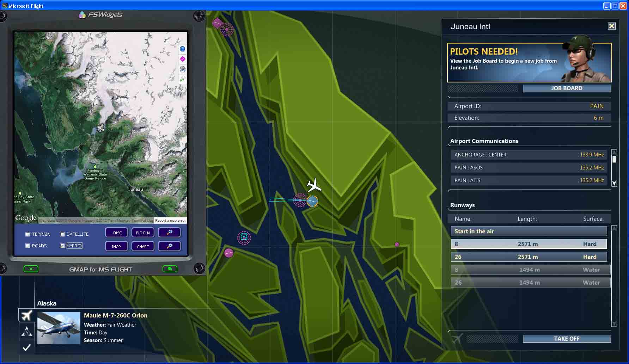Select the Juneau Intl airport marker on map
The image size is (629, 364).
[x=312, y=201]
